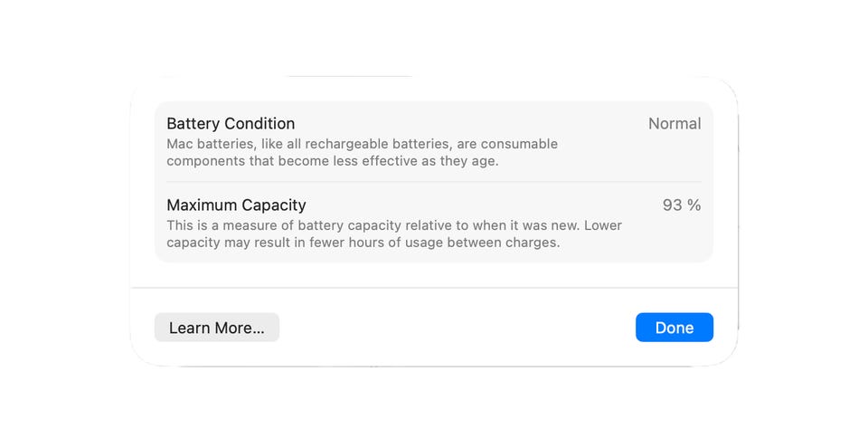
Task: Click the Learn More... button
Action: tap(217, 328)
